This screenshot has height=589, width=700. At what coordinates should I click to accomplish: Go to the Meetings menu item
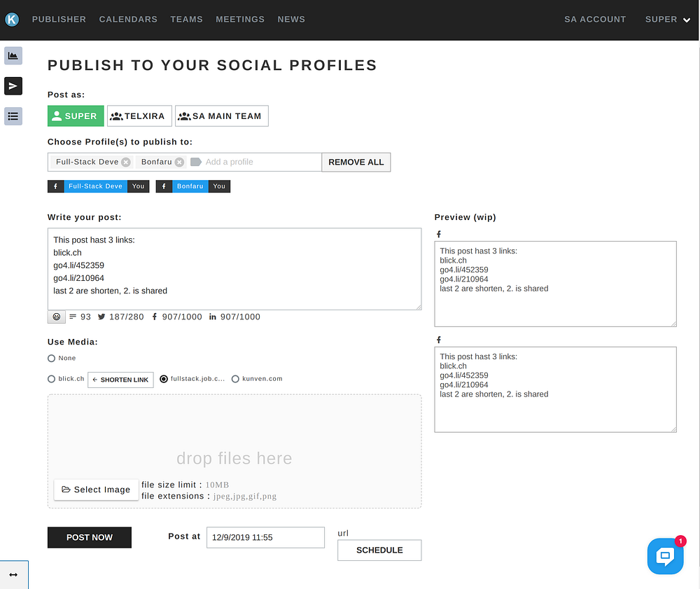[x=240, y=20]
